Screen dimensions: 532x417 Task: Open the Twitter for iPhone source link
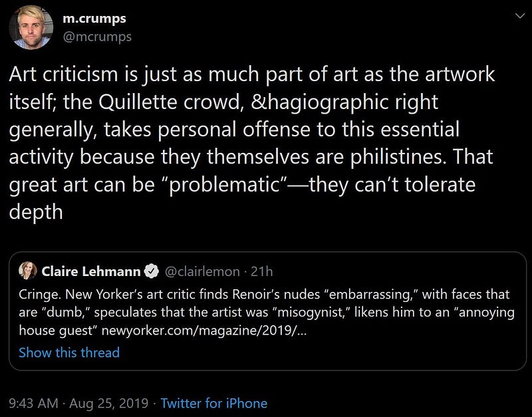coord(214,403)
